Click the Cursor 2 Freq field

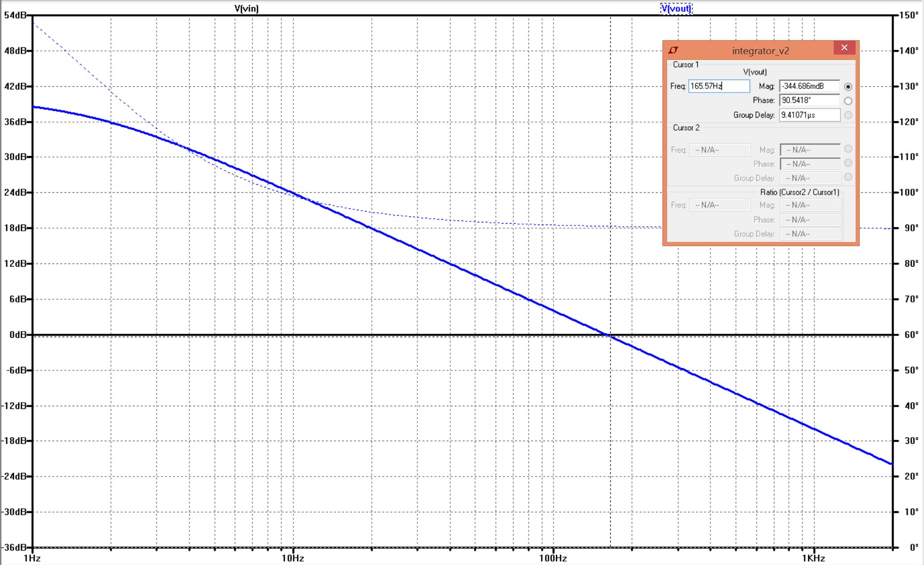pos(719,150)
